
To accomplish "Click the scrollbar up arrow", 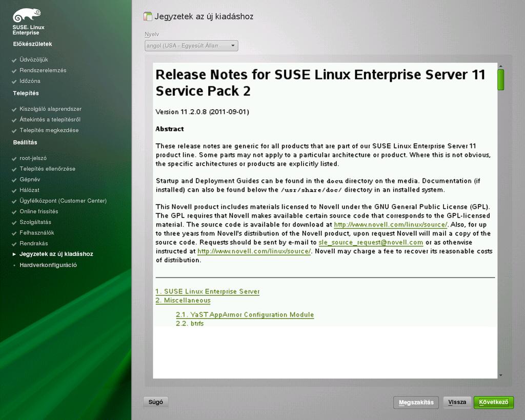I will point(500,66).
